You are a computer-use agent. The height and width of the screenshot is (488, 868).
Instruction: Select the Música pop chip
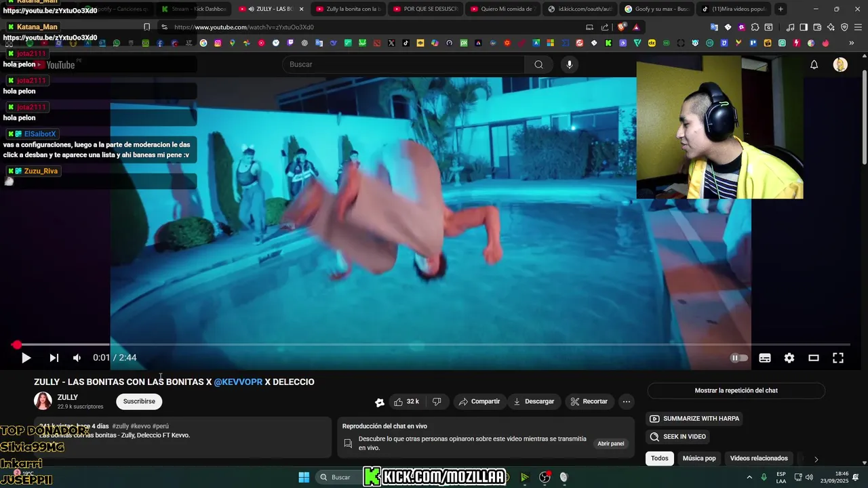point(699,458)
